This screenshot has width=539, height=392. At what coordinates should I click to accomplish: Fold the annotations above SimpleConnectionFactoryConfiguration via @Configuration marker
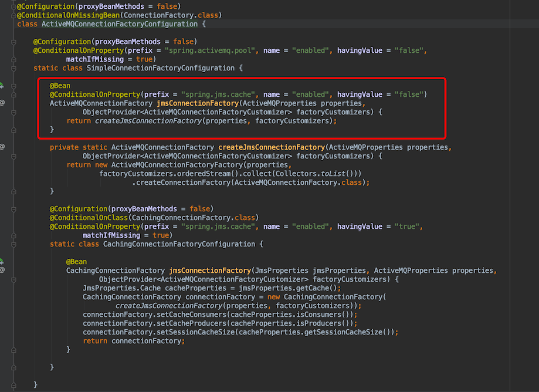pos(13,42)
